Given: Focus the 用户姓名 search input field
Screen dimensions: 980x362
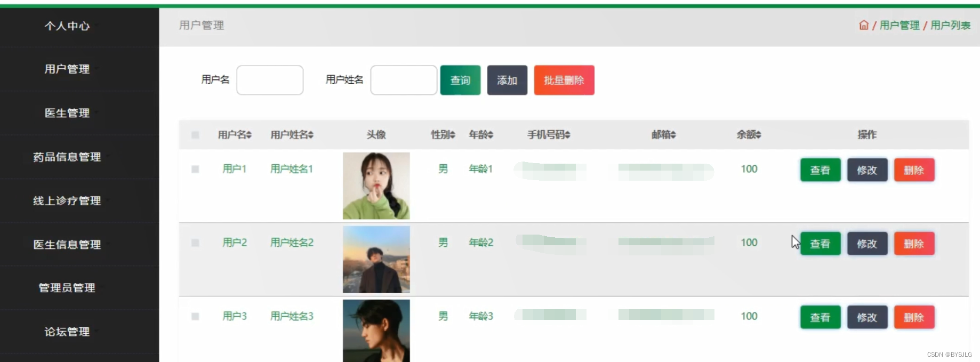Looking at the screenshot, I should click(x=404, y=80).
